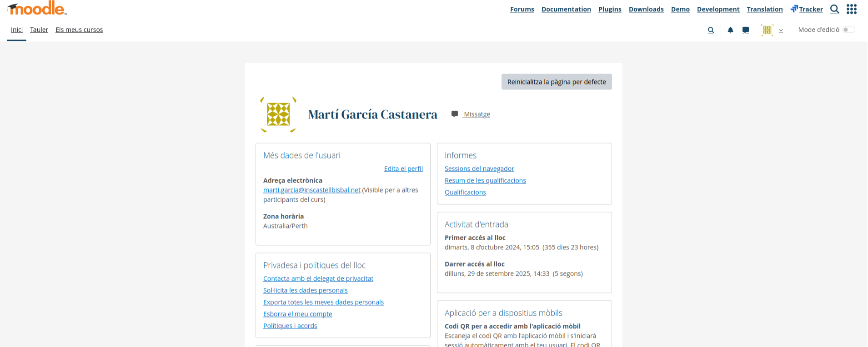The width and height of the screenshot is (868, 347).
Task: Toggle the Mode d'edició switch
Action: tap(848, 30)
